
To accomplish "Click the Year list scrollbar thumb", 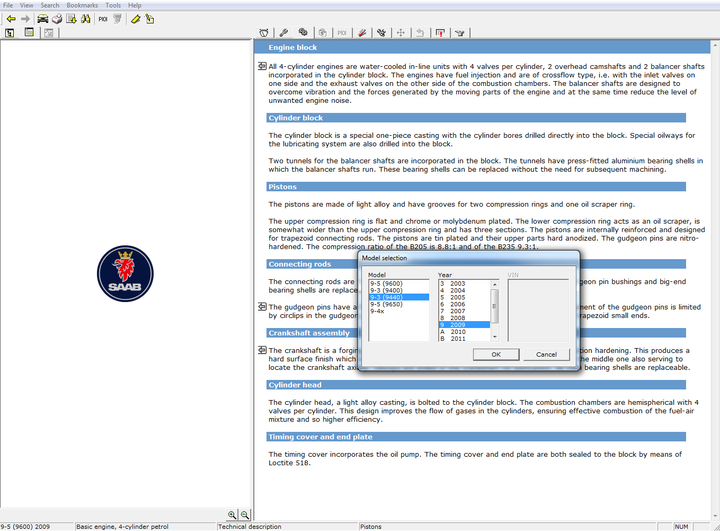I will pyautogui.click(x=495, y=306).
